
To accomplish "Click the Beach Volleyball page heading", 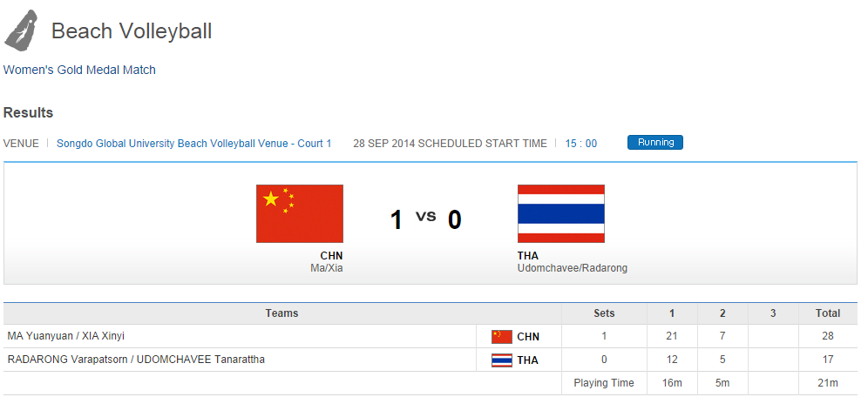I will [132, 31].
